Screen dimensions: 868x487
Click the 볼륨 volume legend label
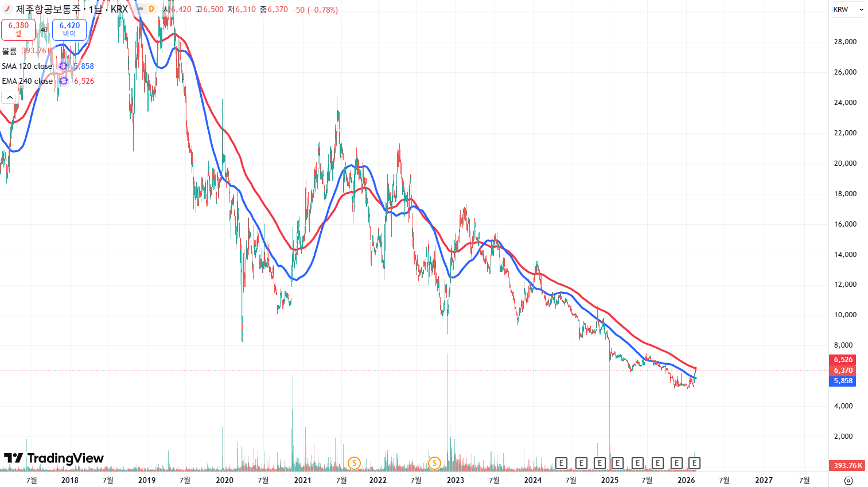(9, 51)
